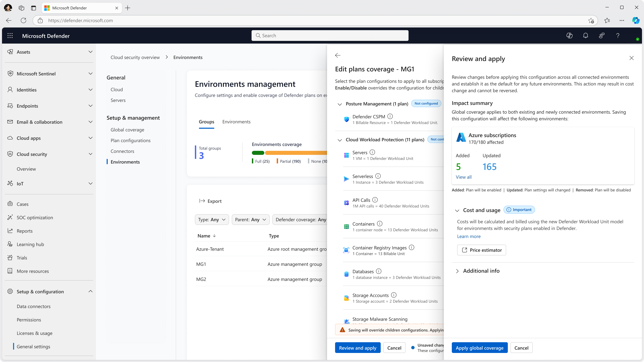Screen dimensions: 644x362
Task: Click info icon next to Defender CSPM
Action: point(390,116)
